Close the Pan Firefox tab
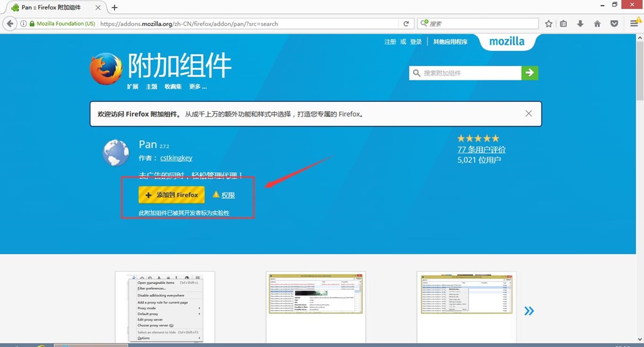644x347 pixels. pyautogui.click(x=98, y=8)
